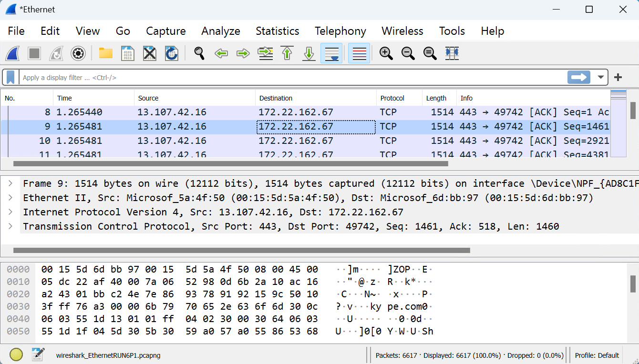Click the Start capturing packets shark fin icon
Screen dimensions: 639x364
pyautogui.click(x=12, y=53)
